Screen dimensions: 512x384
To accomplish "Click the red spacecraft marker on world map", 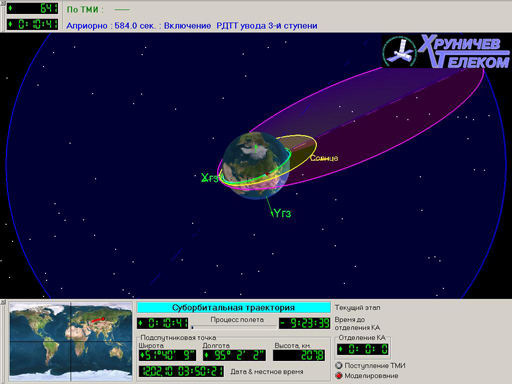I will [103, 319].
